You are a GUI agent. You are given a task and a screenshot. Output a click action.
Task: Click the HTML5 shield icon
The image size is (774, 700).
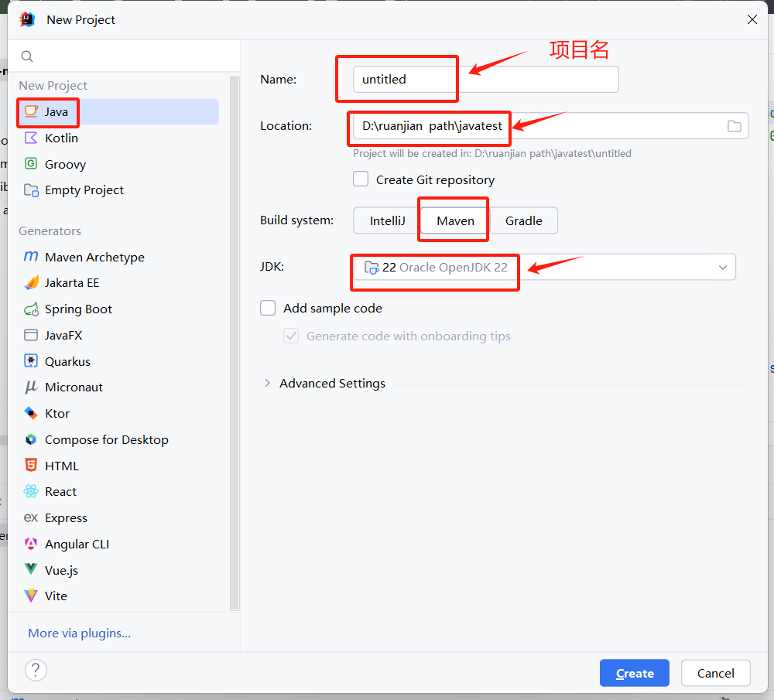point(31,465)
